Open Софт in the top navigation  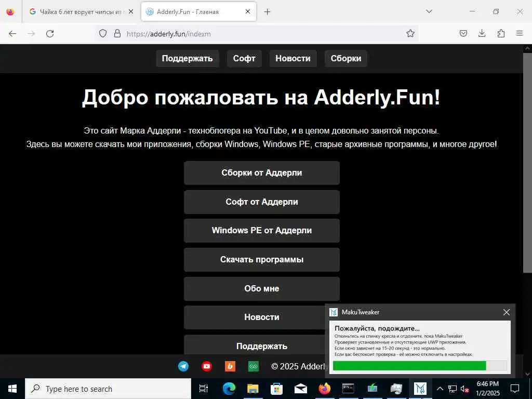(244, 58)
